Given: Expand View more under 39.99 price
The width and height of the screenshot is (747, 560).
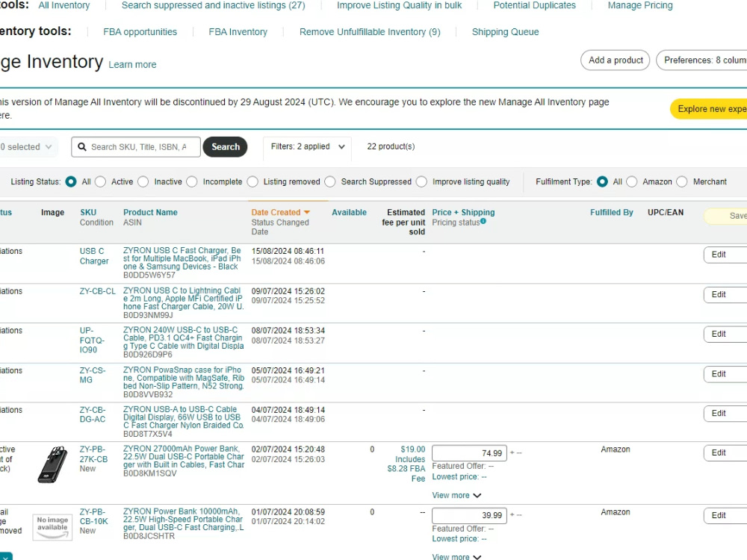Looking at the screenshot, I should tap(456, 556).
